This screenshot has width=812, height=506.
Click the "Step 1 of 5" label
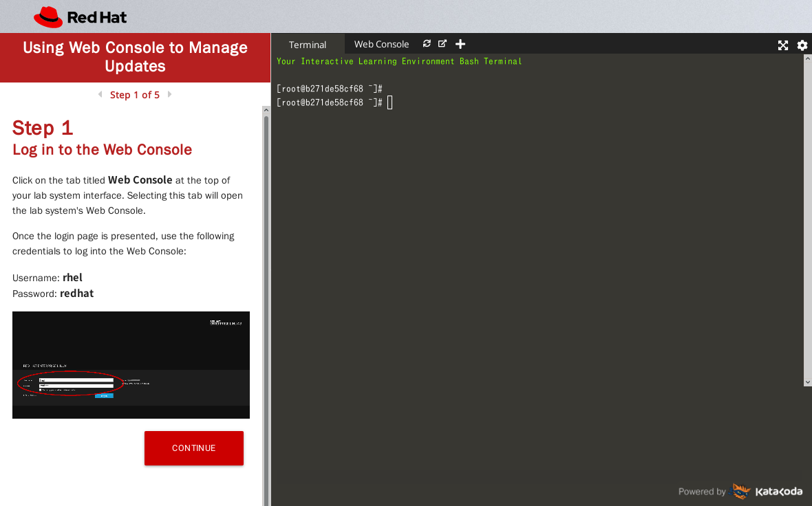pyautogui.click(x=135, y=95)
